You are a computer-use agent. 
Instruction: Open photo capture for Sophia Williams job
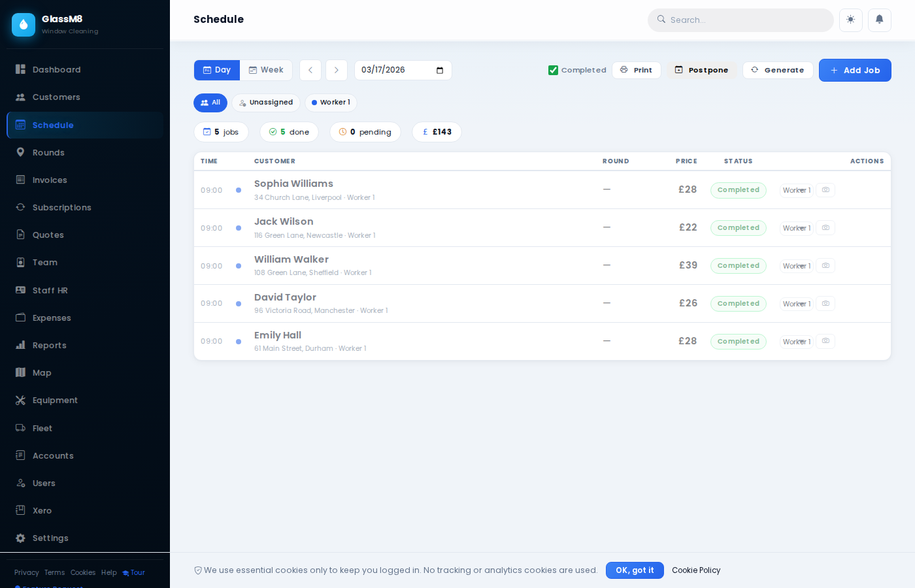click(825, 190)
